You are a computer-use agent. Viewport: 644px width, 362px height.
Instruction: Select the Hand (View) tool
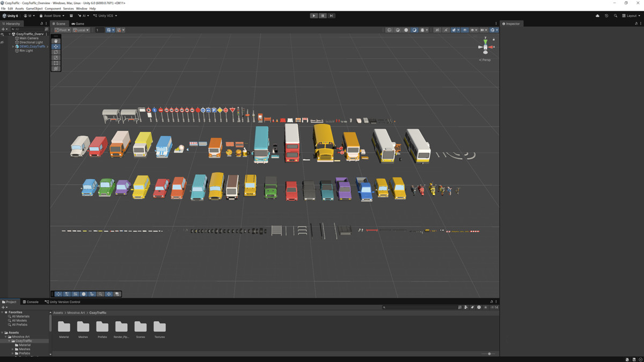(56, 41)
